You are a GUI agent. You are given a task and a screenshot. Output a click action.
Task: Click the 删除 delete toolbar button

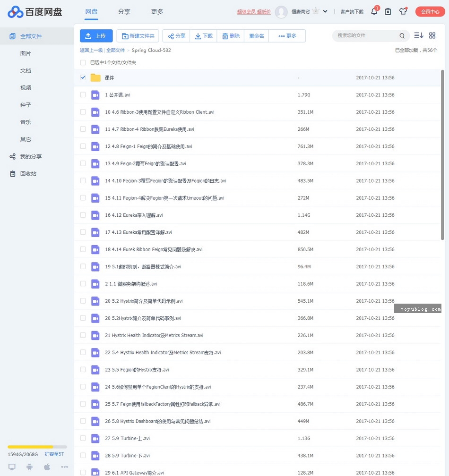(x=231, y=36)
